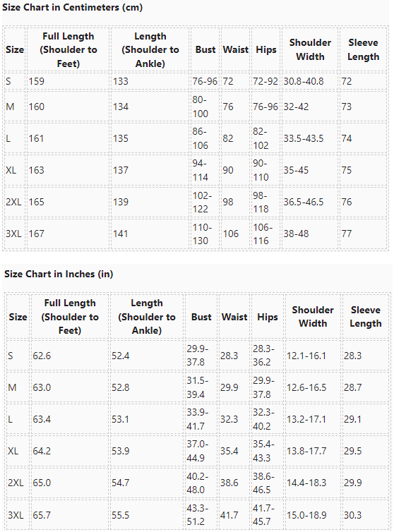Click the 'Bust' header in the cm chart
The height and width of the screenshot is (532, 394).
(205, 50)
